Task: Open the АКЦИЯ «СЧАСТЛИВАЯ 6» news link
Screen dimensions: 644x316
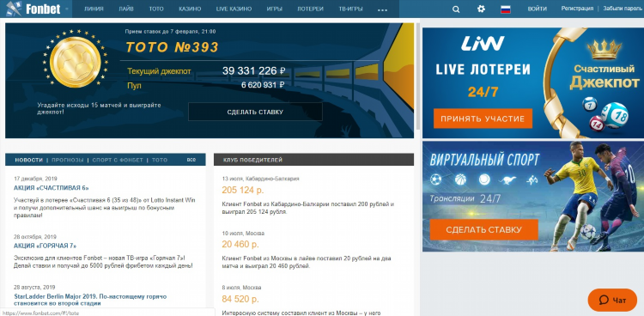Action: pyautogui.click(x=52, y=188)
